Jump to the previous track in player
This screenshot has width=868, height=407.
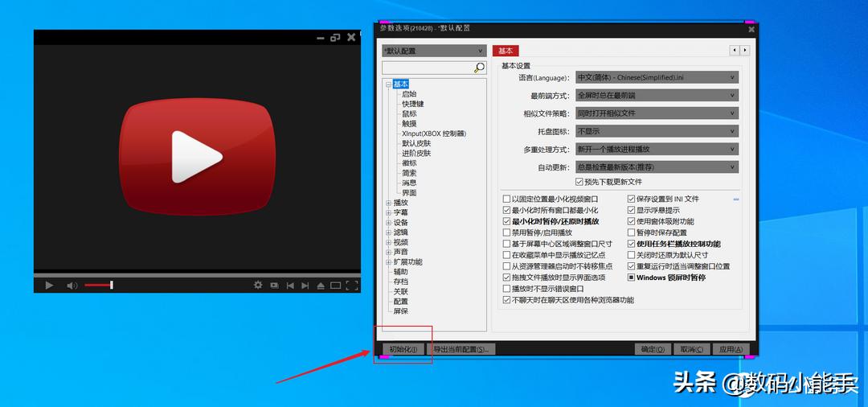pos(289,286)
